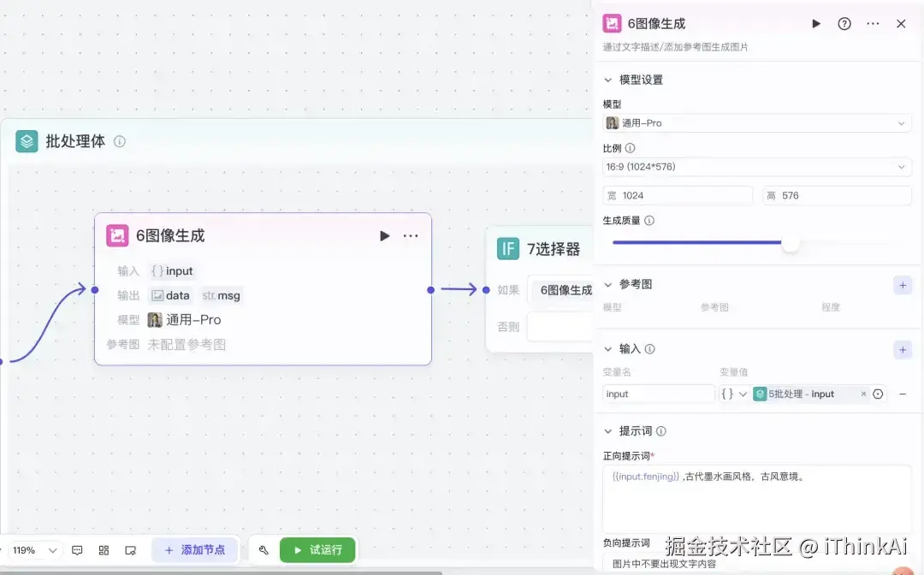Image resolution: width=924 pixels, height=575 pixels.
Task: Click the 添加节点 button
Action: (x=195, y=549)
